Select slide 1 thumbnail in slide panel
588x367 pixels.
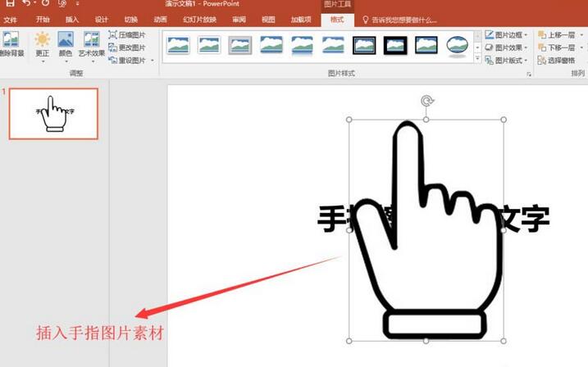pyautogui.click(x=53, y=114)
